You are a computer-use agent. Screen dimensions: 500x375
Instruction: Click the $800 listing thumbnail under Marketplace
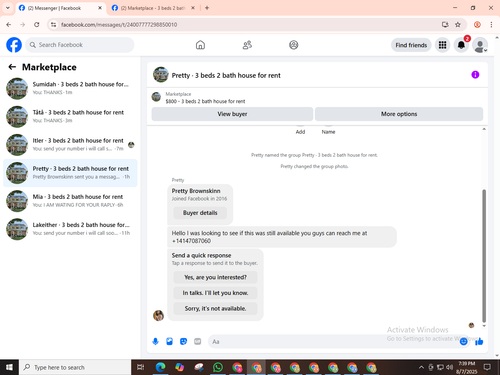pos(156,97)
